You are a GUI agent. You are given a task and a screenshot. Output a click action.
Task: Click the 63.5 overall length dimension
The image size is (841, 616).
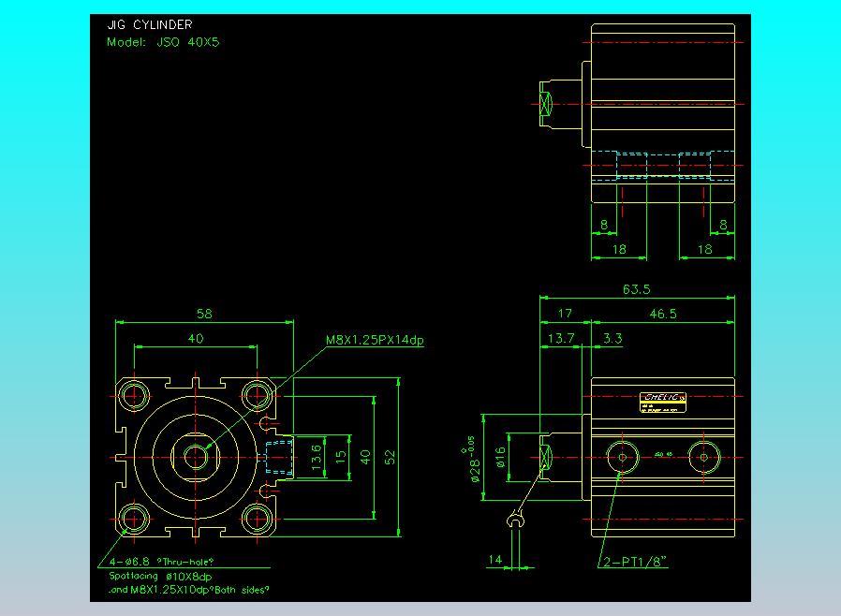click(636, 289)
